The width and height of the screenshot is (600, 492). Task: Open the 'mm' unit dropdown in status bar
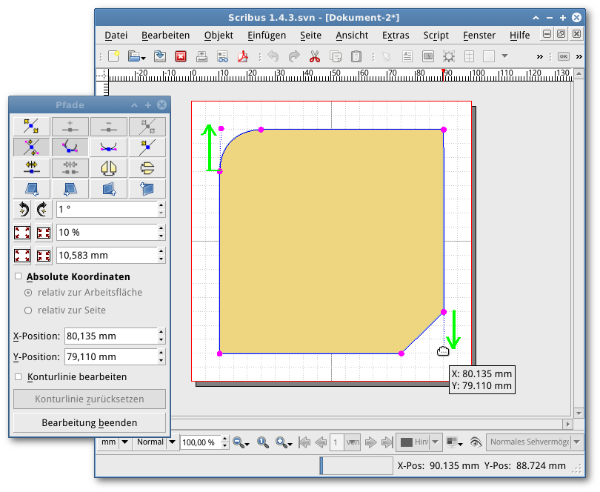click(113, 441)
